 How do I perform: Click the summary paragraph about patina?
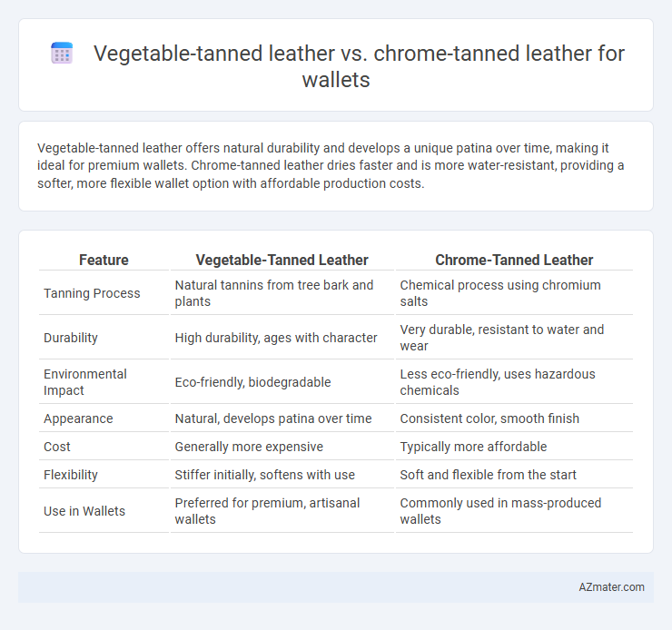click(x=331, y=166)
